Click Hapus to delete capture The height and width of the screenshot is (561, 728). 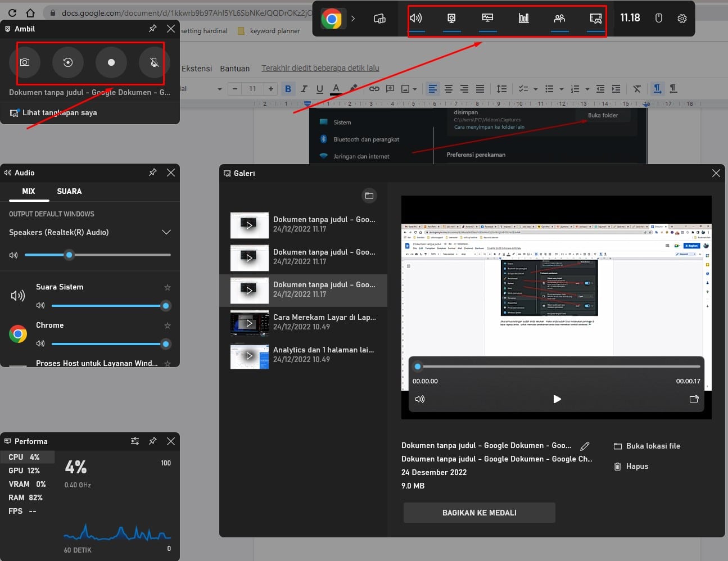(x=631, y=466)
